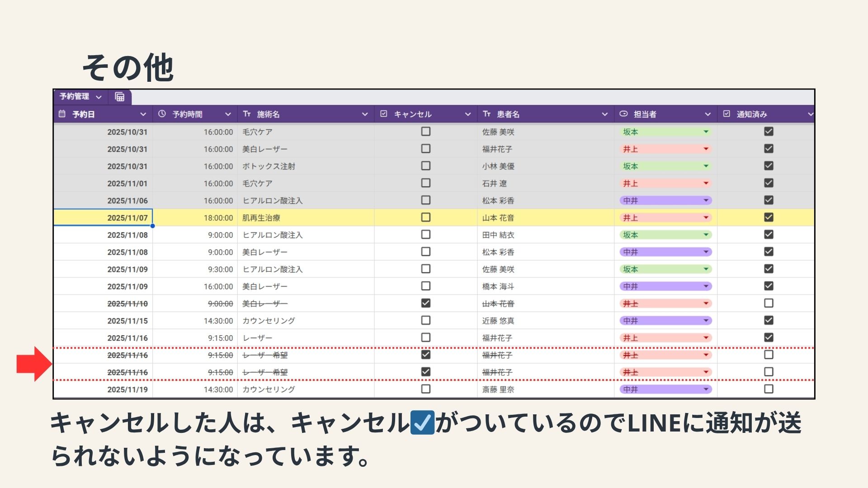868x488 pixels.
Task: Click the table view icon beside 予約管理
Action: pos(119,97)
